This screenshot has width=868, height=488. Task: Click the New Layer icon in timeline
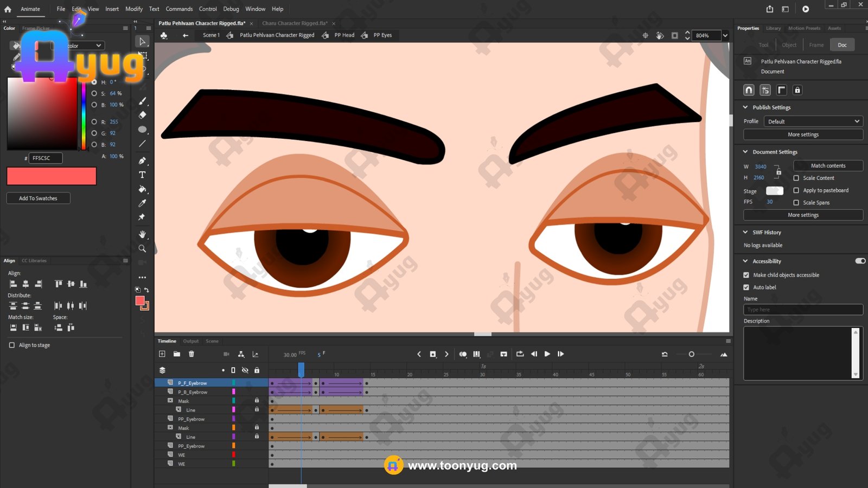click(162, 354)
